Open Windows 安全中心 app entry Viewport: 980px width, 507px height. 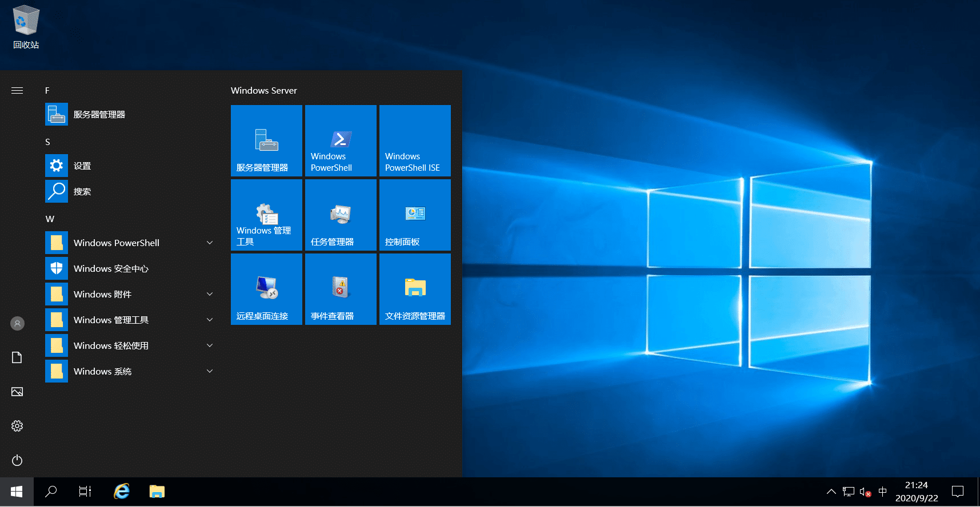click(131, 268)
